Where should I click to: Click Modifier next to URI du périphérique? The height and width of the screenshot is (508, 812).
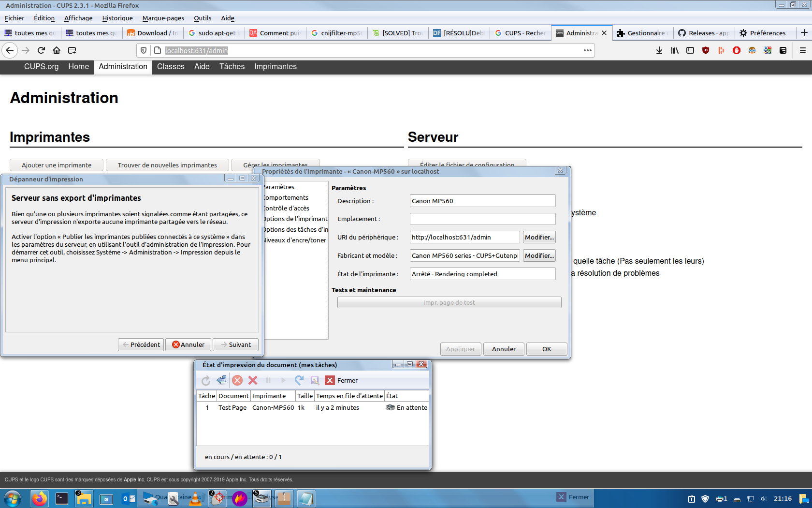pos(539,237)
